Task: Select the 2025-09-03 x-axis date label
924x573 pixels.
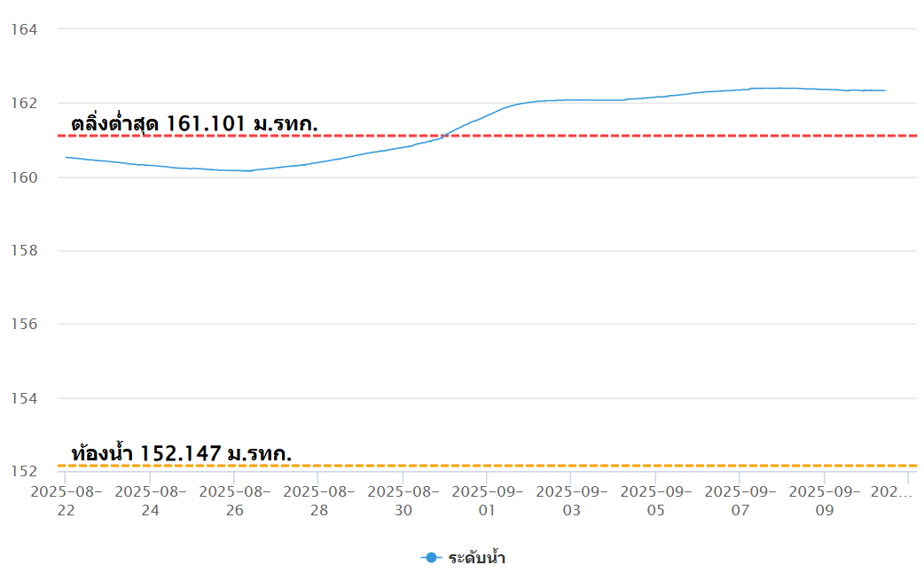Action: [x=571, y=500]
